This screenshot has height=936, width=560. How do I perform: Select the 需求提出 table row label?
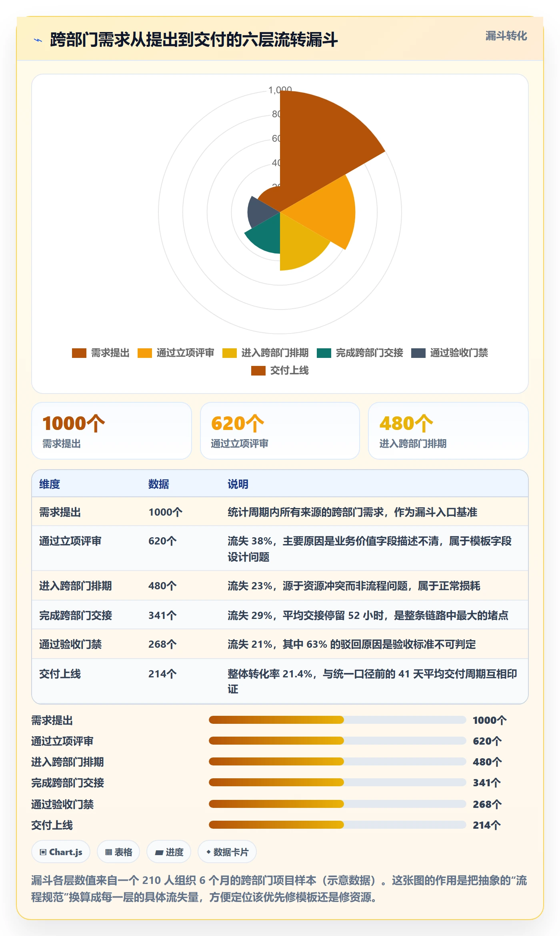tap(60, 512)
